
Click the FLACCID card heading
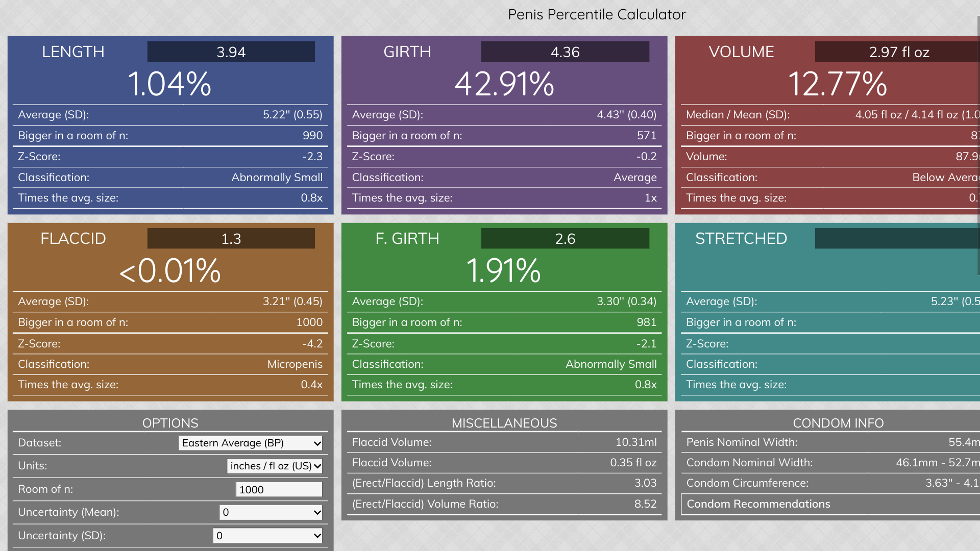(x=73, y=238)
